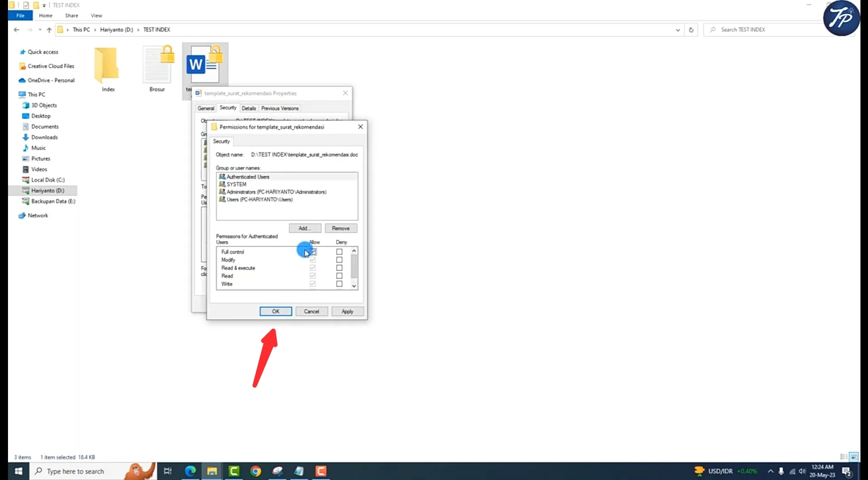Screen dimensions: 868x480
Task: Switch to General tab in Properties
Action: pos(206,108)
